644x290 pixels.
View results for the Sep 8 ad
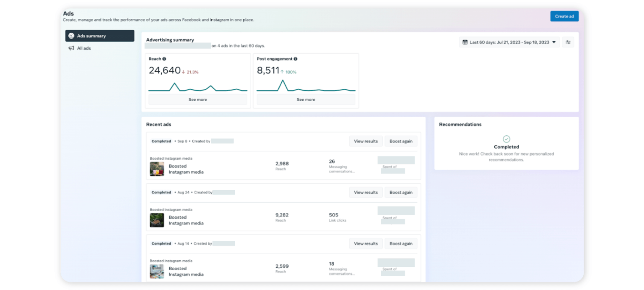click(x=366, y=141)
